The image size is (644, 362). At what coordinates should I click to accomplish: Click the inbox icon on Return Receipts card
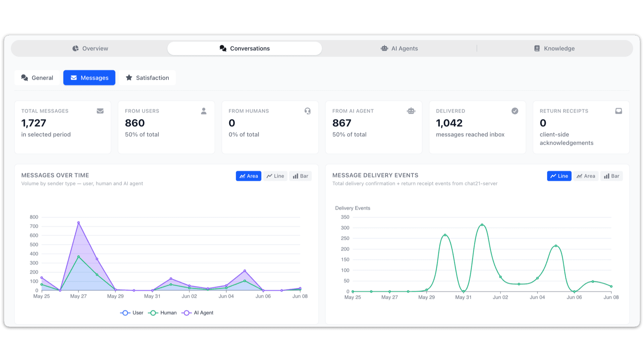[x=619, y=111]
